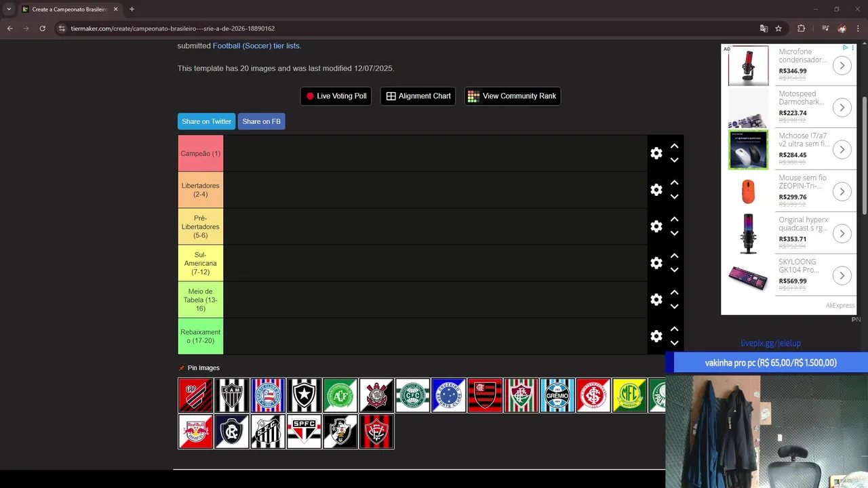This screenshot has height=488, width=868.
Task: Click the Libertadores (2-4) tier label
Action: [x=201, y=190]
